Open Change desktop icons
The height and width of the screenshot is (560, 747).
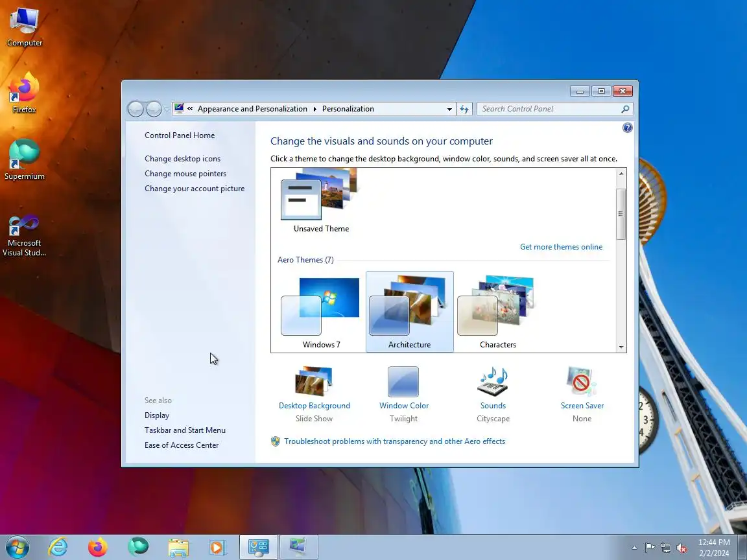tap(182, 159)
